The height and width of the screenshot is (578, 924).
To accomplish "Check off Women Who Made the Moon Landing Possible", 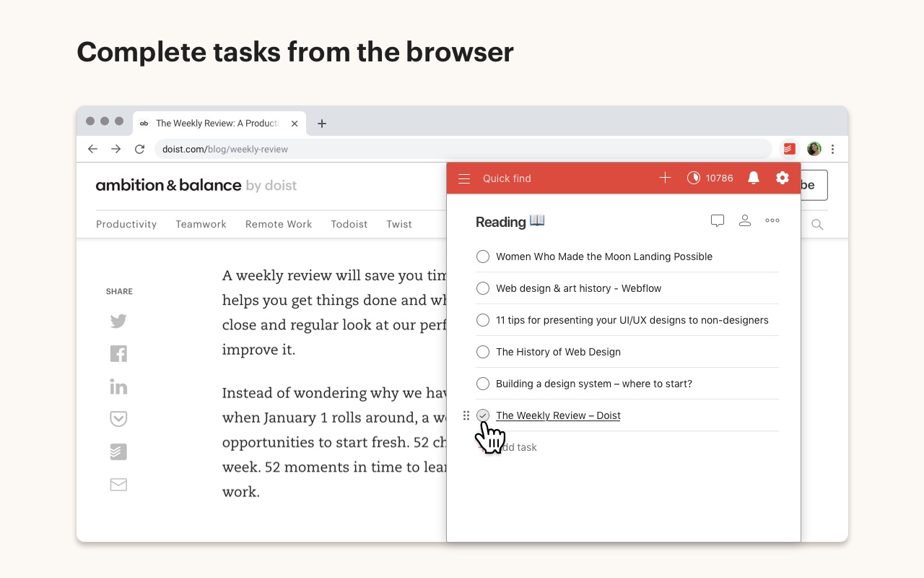I will 483,256.
